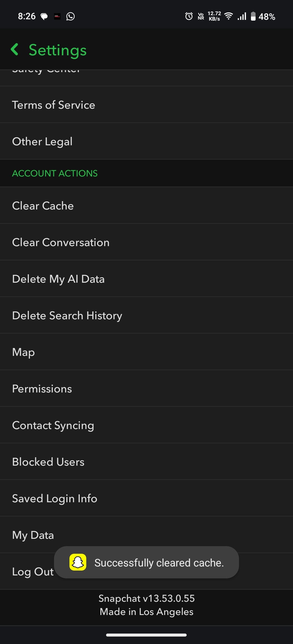Open the Other Legal entry
The height and width of the screenshot is (644, 293).
[x=42, y=141]
